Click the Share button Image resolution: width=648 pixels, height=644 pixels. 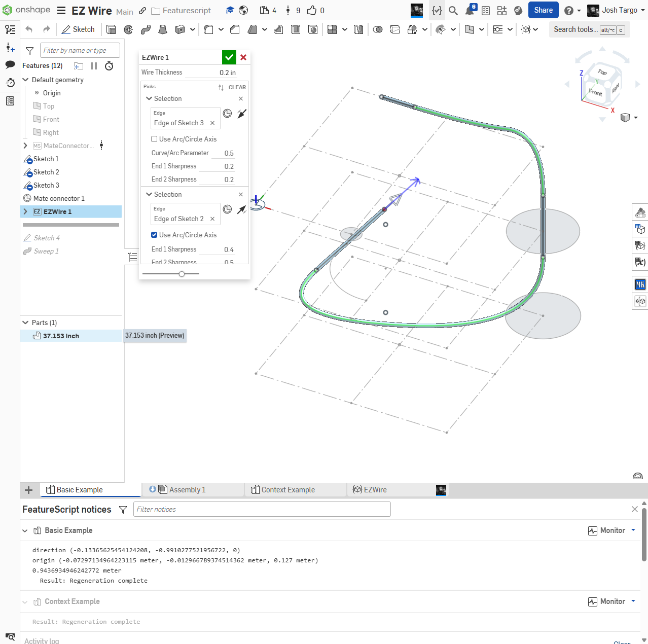pyautogui.click(x=544, y=10)
